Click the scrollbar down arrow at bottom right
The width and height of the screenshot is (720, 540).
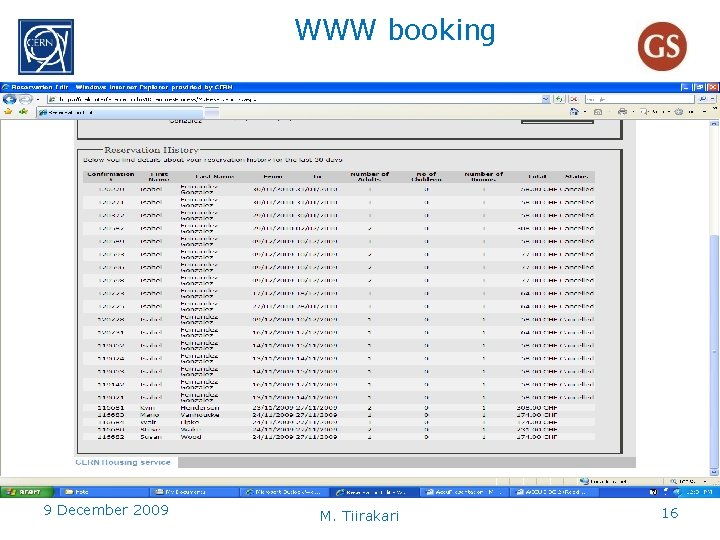(x=714, y=472)
